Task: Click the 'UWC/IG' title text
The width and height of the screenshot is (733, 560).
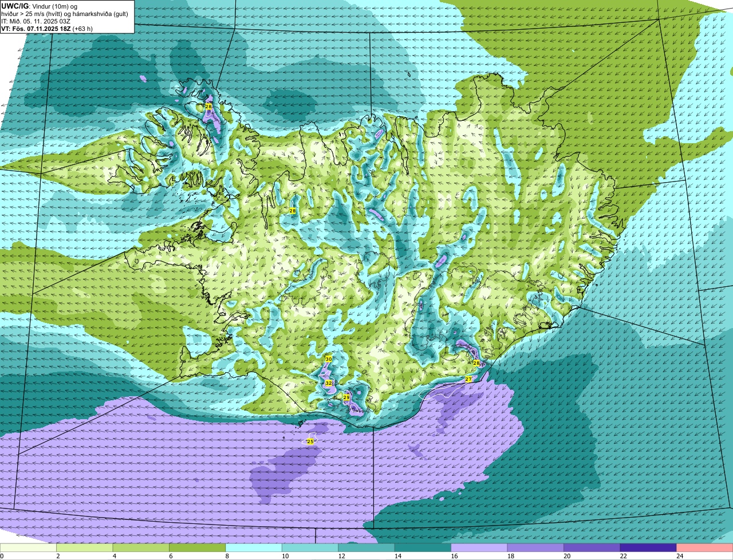Action: (15, 6)
